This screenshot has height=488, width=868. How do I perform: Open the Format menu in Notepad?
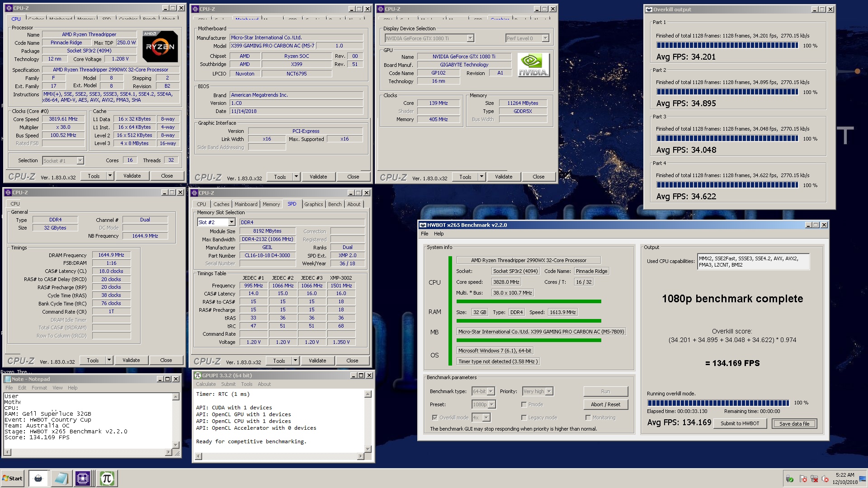pos(39,388)
